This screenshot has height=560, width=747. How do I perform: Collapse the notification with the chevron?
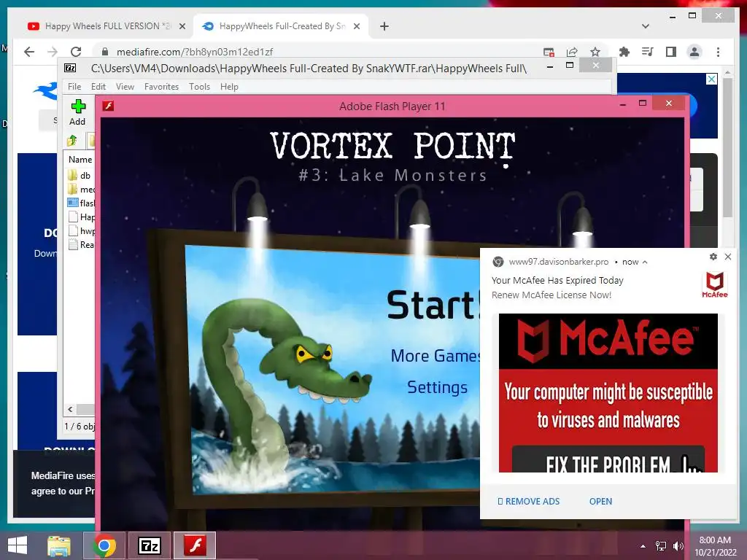click(x=645, y=262)
